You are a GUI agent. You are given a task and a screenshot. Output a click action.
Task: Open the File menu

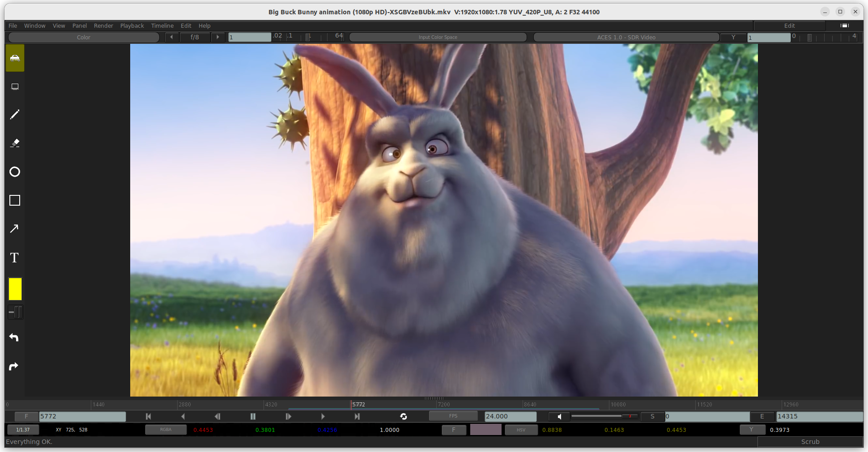pyautogui.click(x=13, y=25)
